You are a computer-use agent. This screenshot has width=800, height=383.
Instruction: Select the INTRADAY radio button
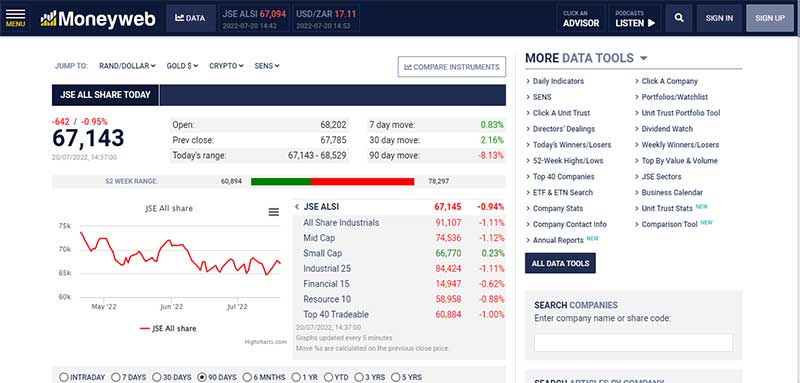pyautogui.click(x=64, y=377)
